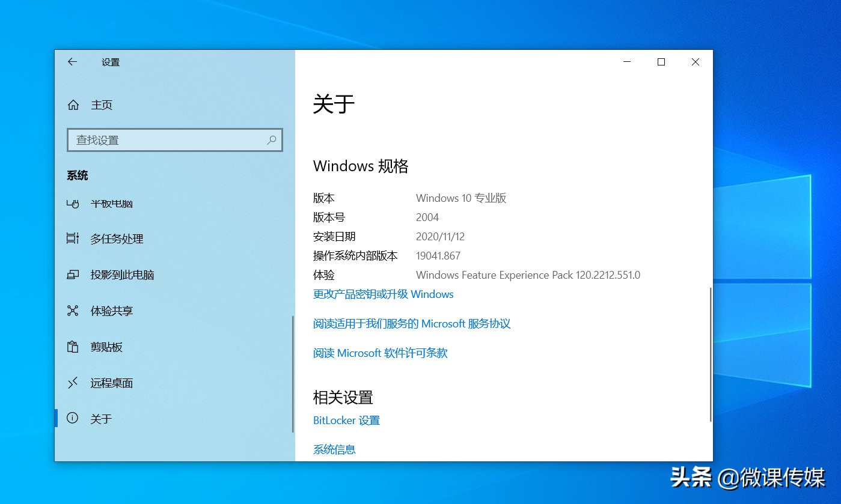Image resolution: width=841 pixels, height=504 pixels.
Task: Click the Windows 规格 heading
Action: coord(361,166)
